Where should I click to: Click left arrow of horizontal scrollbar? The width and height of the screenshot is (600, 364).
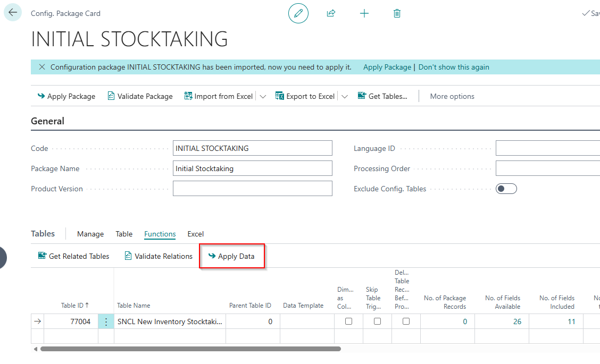(x=35, y=349)
